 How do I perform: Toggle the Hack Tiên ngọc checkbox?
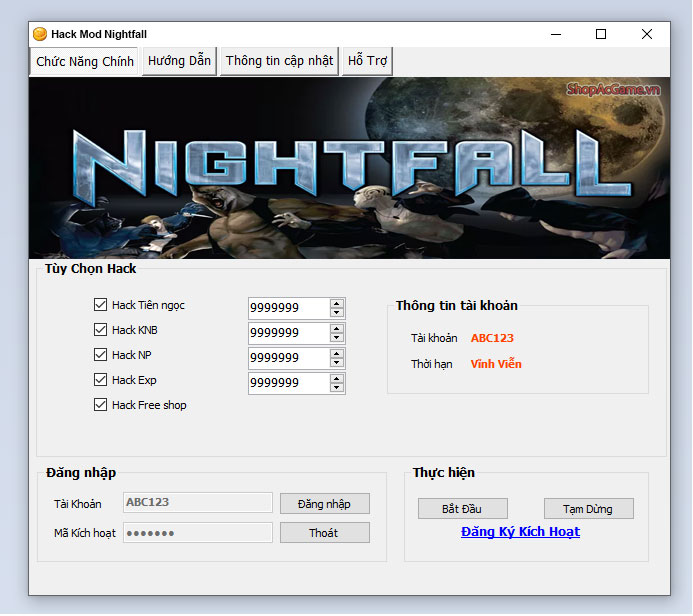[x=100, y=304]
